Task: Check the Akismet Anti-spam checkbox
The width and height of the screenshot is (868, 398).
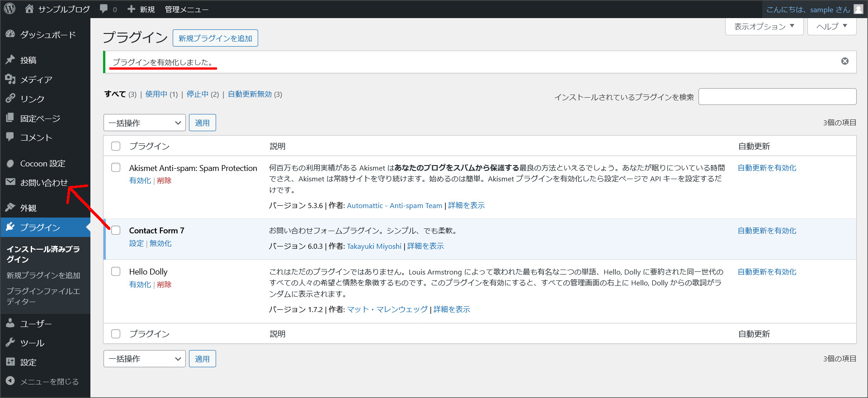Action: [116, 168]
